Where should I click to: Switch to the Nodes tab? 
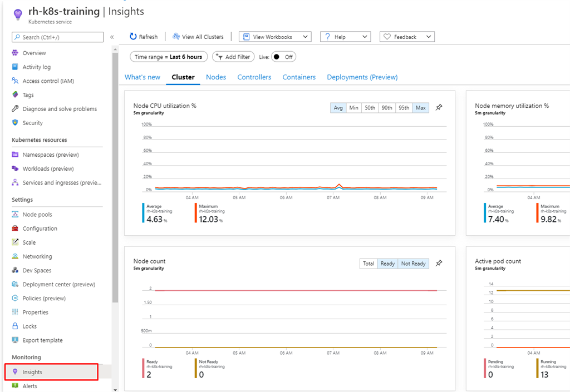pos(216,77)
